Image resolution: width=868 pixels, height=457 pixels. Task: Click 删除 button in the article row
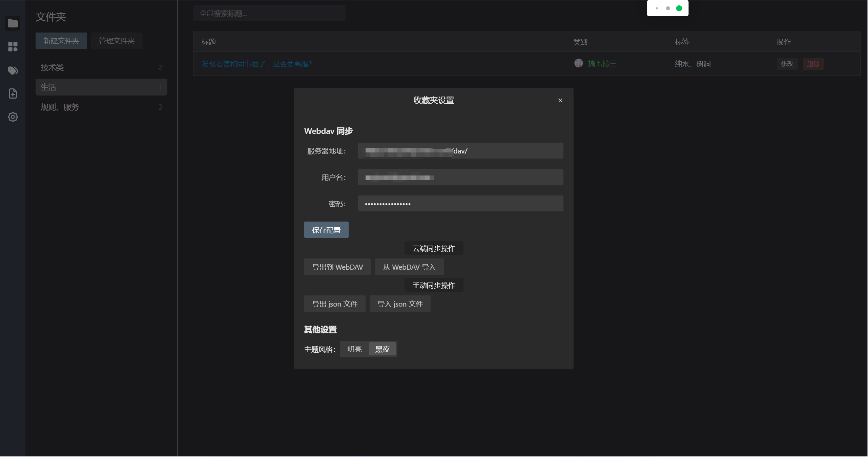pos(813,64)
